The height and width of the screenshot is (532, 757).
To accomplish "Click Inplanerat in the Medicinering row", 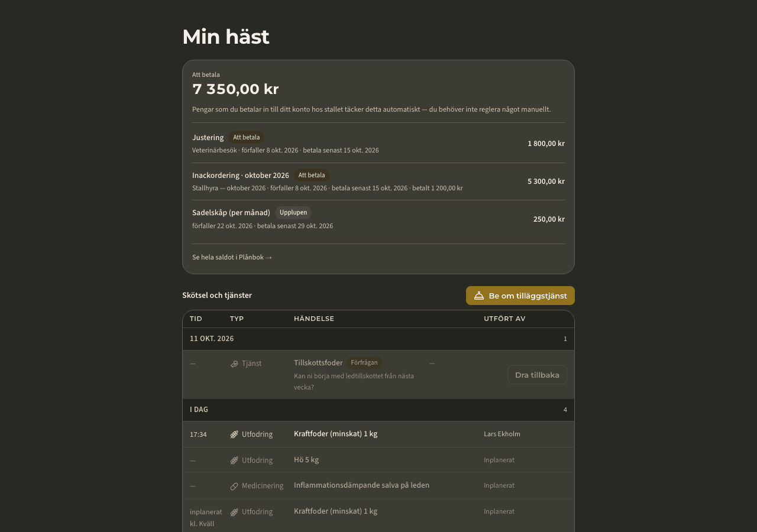I will tap(499, 485).
